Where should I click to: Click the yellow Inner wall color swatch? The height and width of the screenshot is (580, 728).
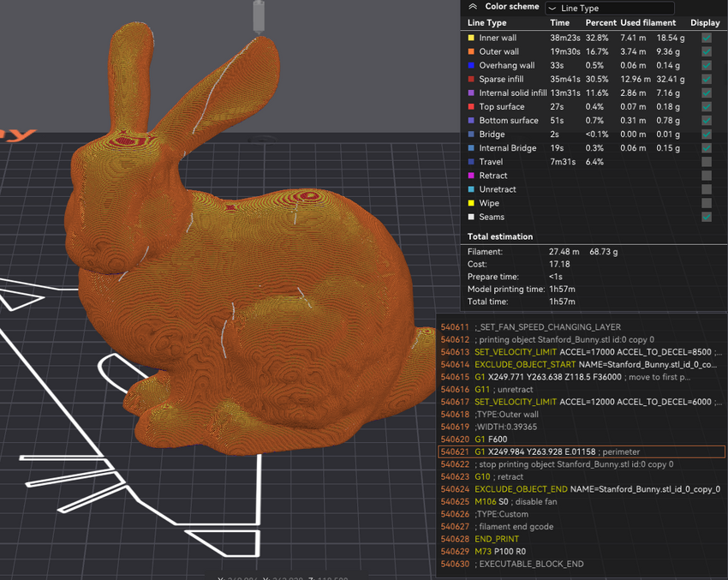click(471, 39)
